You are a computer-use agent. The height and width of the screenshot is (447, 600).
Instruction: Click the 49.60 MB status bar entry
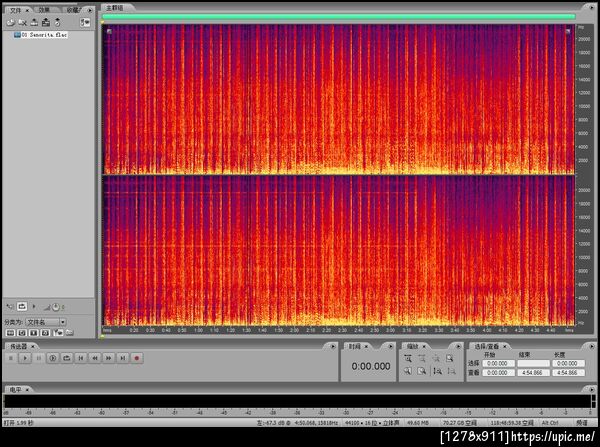[418, 423]
